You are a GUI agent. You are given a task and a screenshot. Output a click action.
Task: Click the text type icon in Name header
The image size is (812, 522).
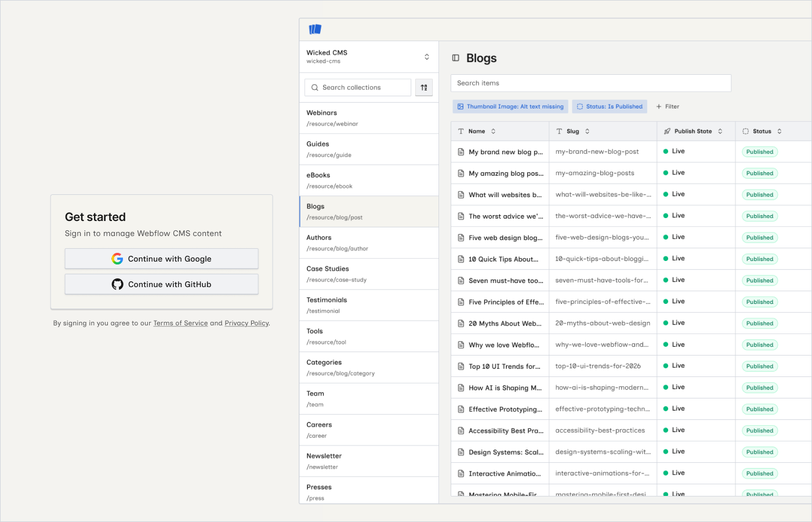click(x=461, y=132)
